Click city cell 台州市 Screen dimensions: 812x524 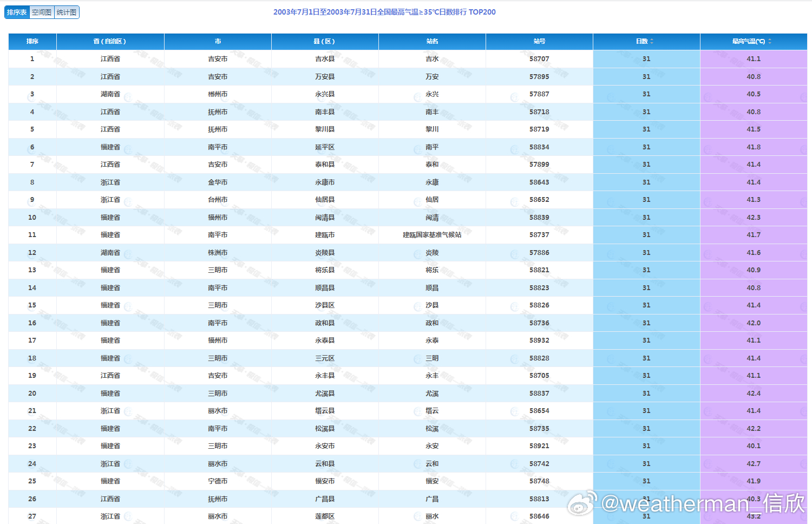218,200
